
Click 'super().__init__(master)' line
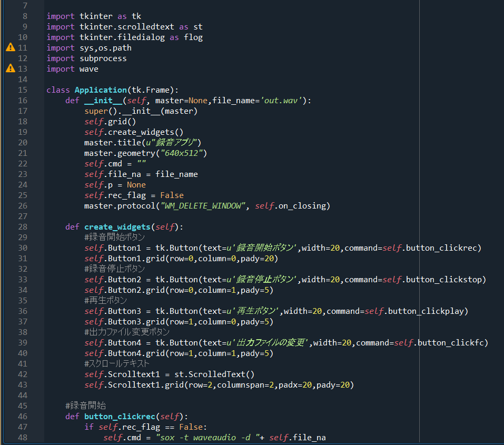pyautogui.click(x=141, y=111)
